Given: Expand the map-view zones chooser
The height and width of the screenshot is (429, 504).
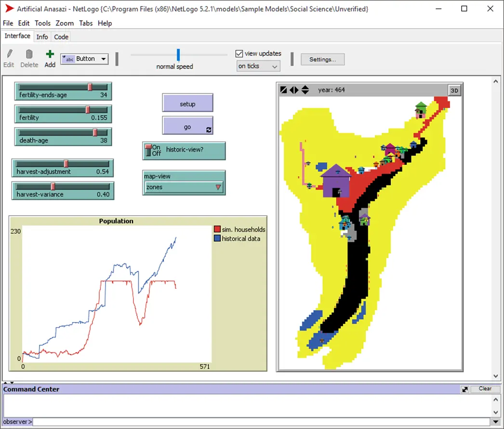Looking at the screenshot, I should click(x=184, y=187).
